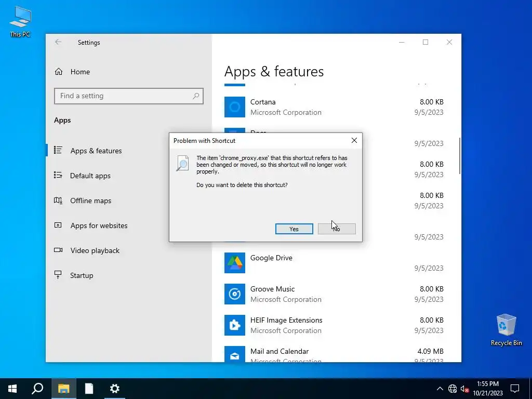
Task: Click No in the shortcut dialog
Action: point(337,229)
